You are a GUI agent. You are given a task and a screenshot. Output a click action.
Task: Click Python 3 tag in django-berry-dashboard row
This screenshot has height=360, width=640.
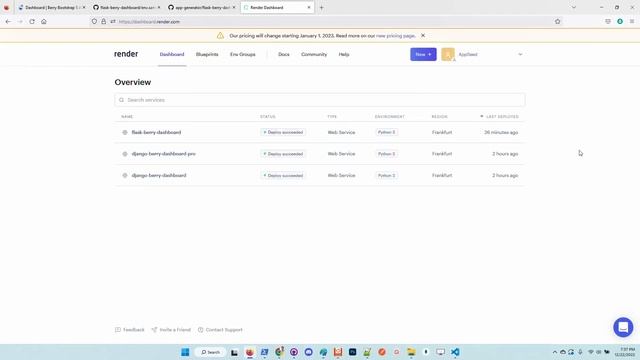coord(387,176)
